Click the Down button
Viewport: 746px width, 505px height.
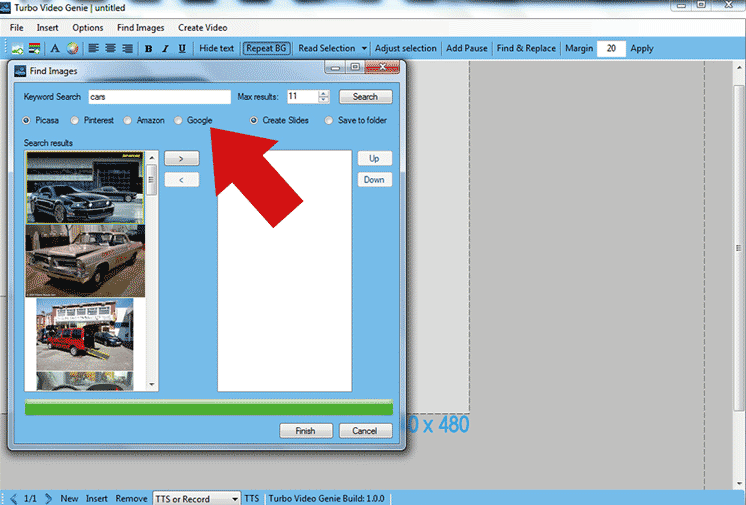[374, 180]
